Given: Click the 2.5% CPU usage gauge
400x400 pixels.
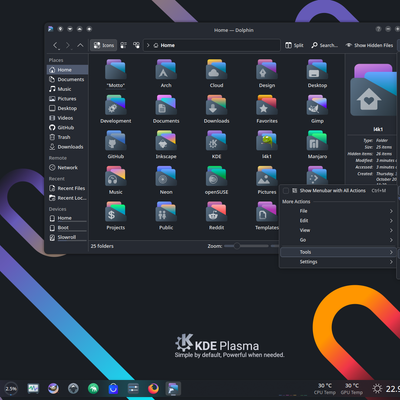Looking at the screenshot, I should [11, 389].
